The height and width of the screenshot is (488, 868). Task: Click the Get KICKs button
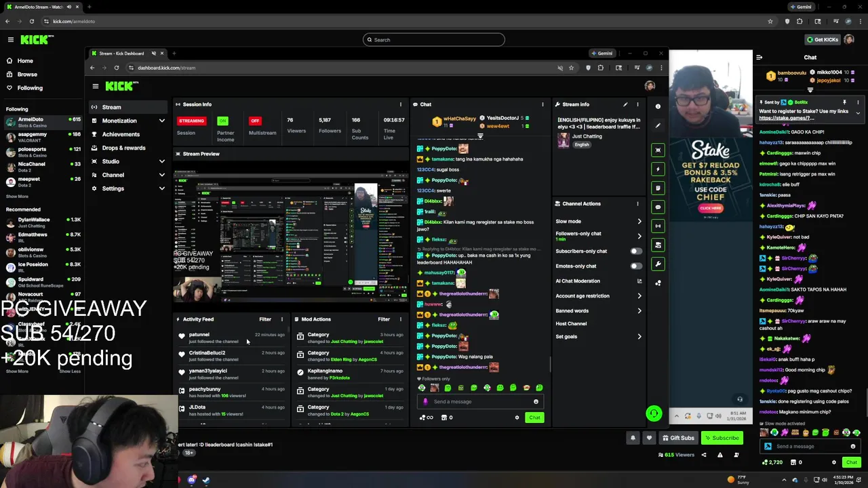pyautogui.click(x=823, y=40)
